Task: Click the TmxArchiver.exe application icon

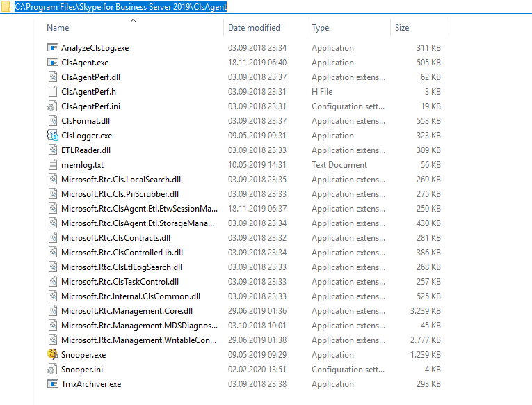Action: 53,383
